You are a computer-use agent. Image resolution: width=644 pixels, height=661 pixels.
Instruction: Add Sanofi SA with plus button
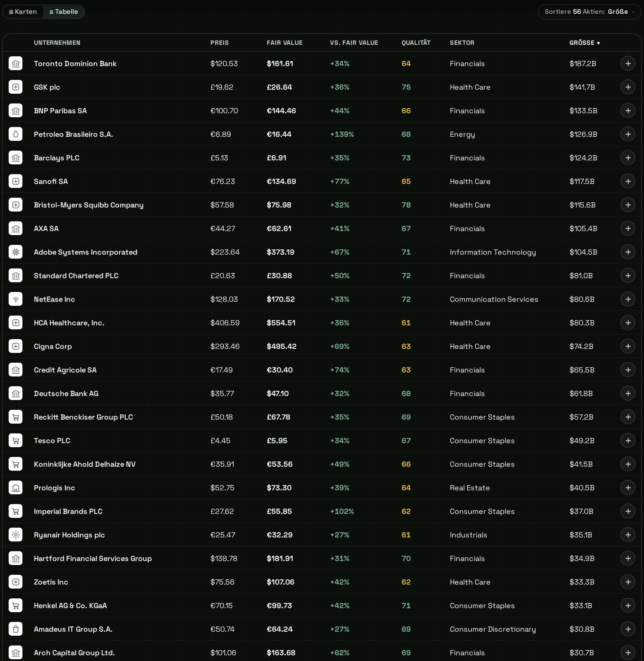(x=628, y=181)
